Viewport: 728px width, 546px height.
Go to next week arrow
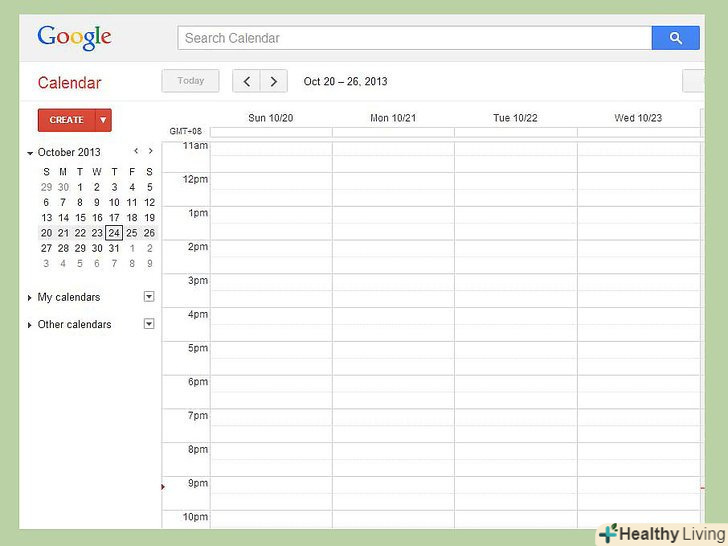pos(274,81)
